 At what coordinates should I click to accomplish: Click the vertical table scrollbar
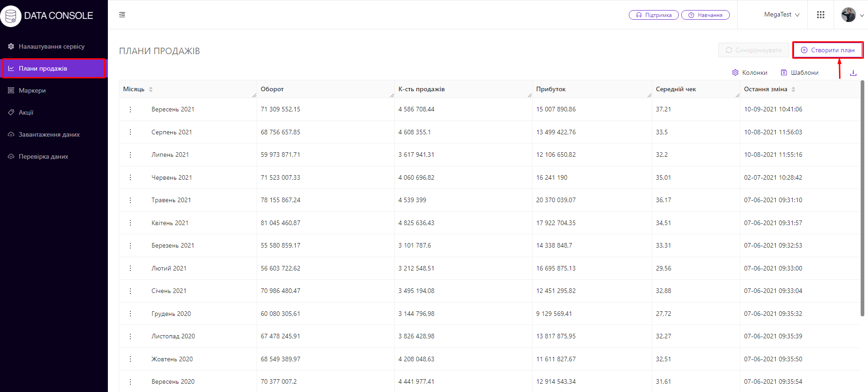pyautogui.click(x=862, y=198)
